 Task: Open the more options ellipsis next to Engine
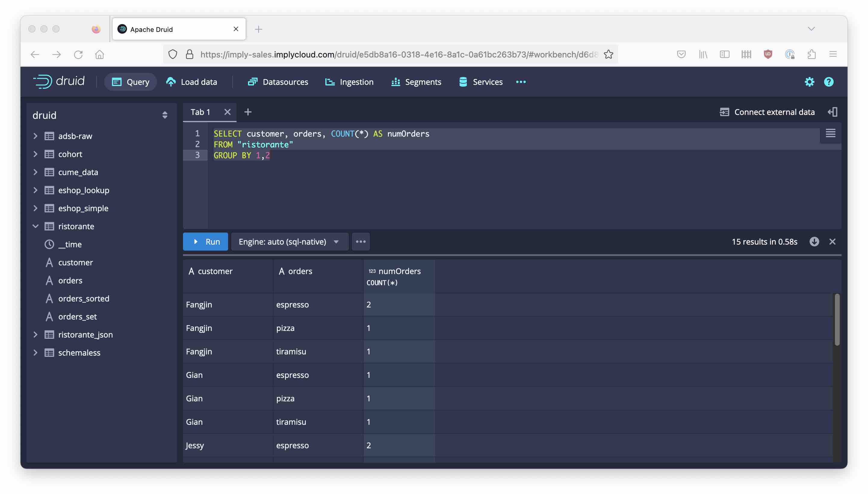(360, 242)
